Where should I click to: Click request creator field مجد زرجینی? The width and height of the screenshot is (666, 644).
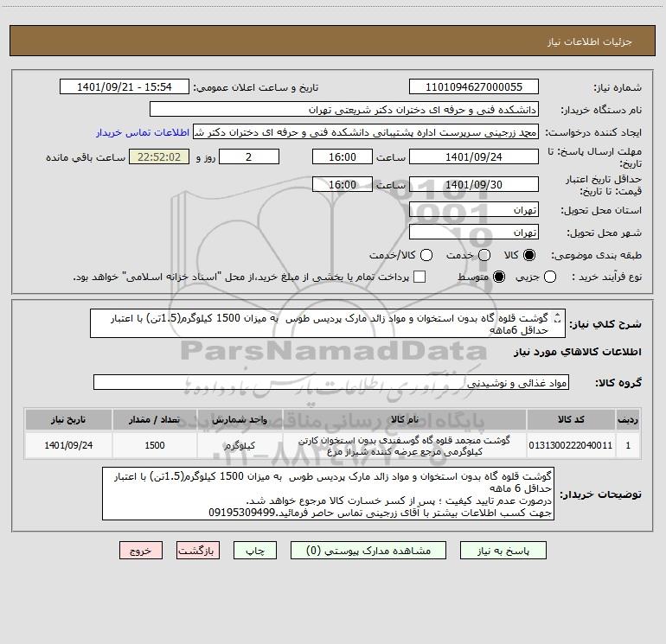[366, 131]
